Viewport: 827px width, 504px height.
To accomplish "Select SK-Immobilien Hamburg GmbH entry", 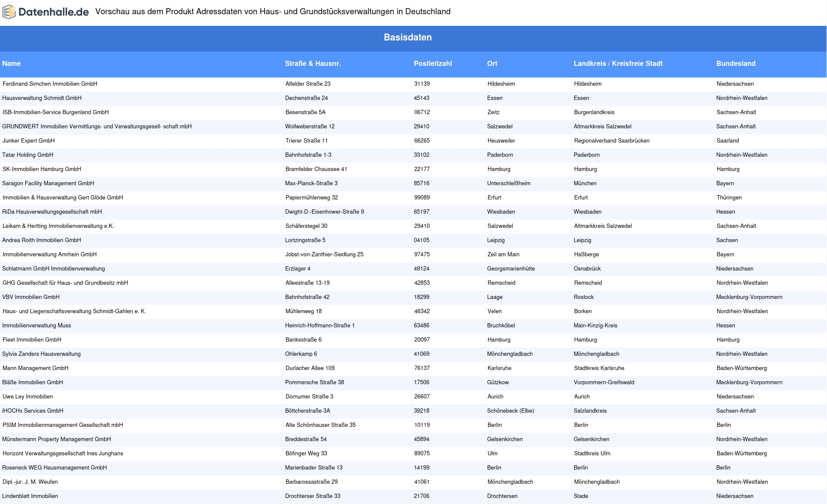I will click(42, 169).
